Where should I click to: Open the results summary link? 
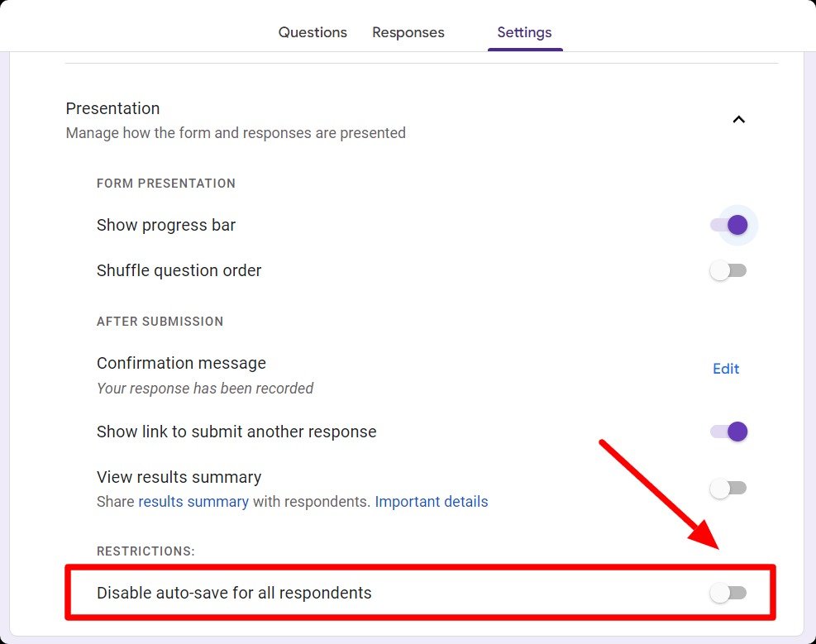pos(193,501)
